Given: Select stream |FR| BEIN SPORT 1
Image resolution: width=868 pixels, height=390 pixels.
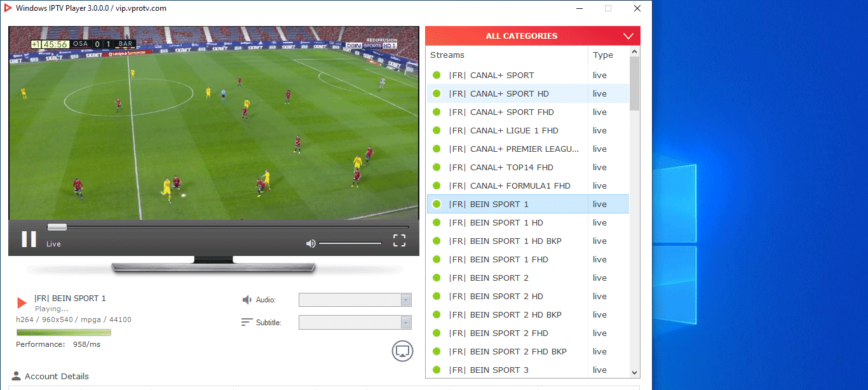Looking at the screenshot, I should click(x=527, y=204).
